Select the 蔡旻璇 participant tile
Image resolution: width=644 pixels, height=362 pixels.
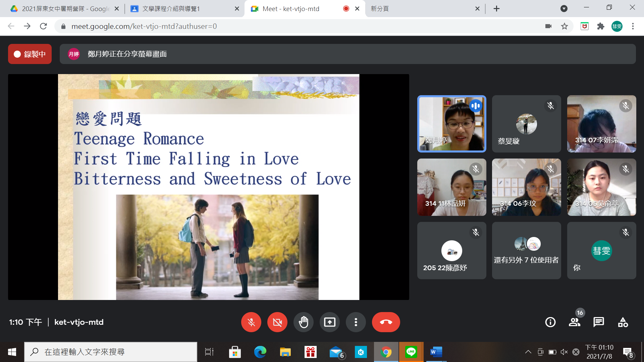(x=526, y=124)
